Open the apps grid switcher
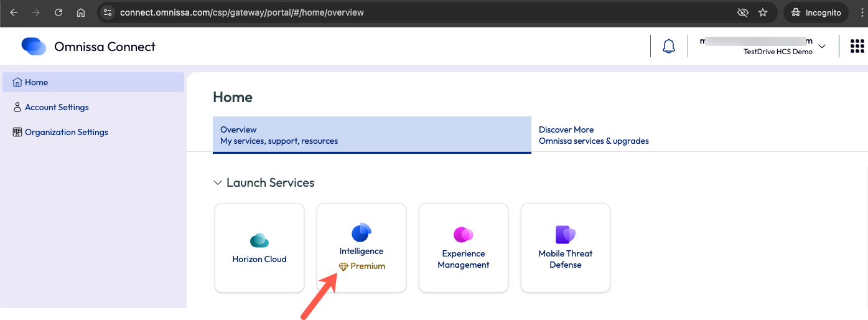The width and height of the screenshot is (868, 320). click(857, 46)
